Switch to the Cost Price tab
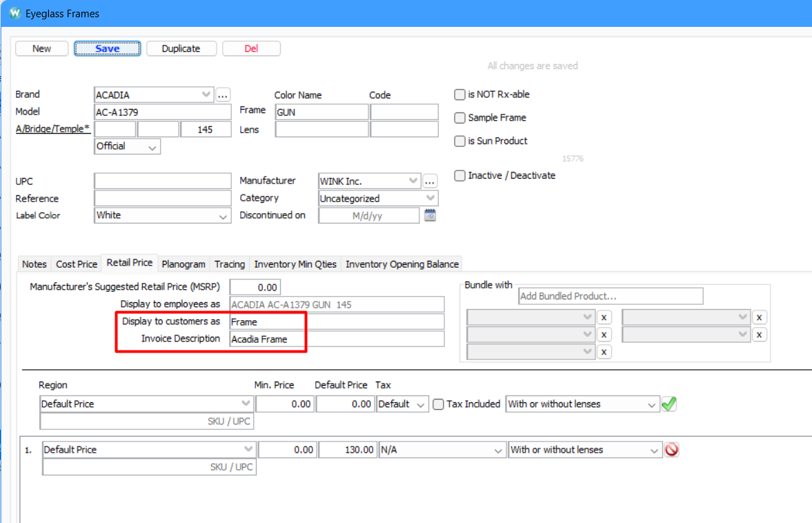Image resolution: width=812 pixels, height=523 pixels. [x=76, y=264]
